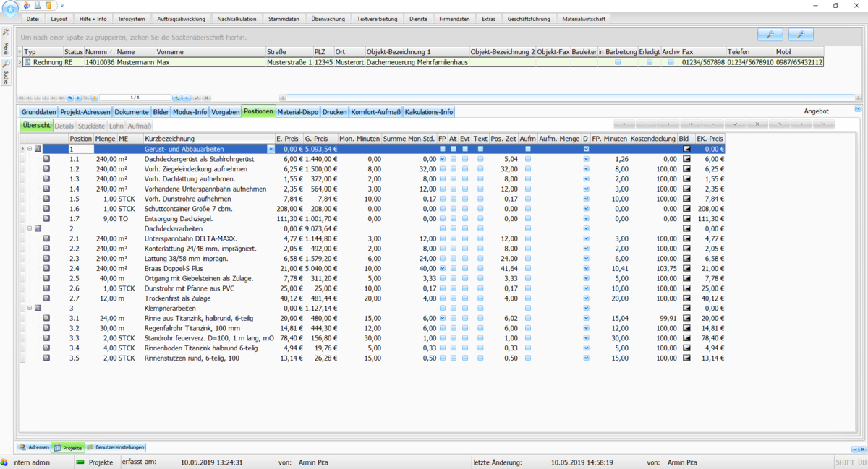
Task: Collapse group 3 Klempnerarbeiten
Action: pyautogui.click(x=30, y=308)
